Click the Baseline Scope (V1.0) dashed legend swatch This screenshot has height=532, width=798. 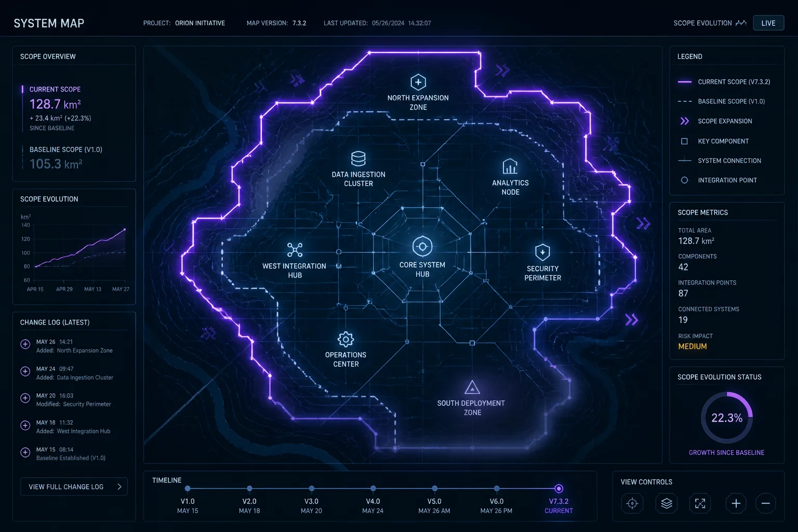(685, 102)
